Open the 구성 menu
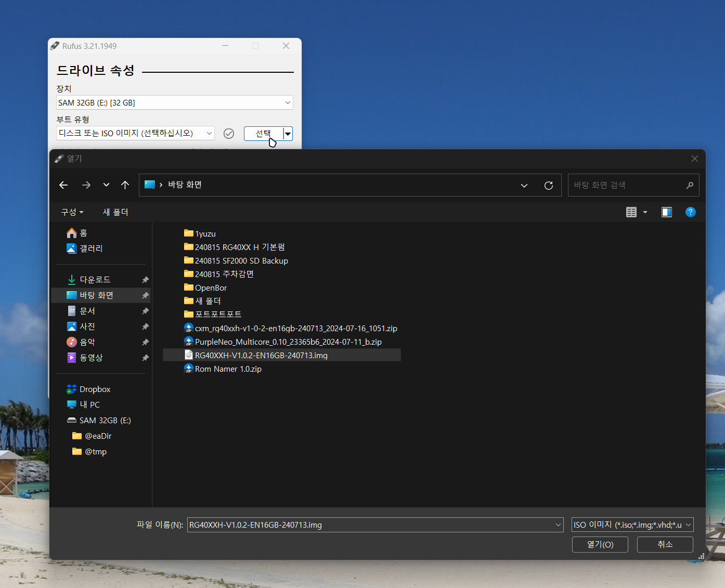The image size is (725, 588). (72, 212)
